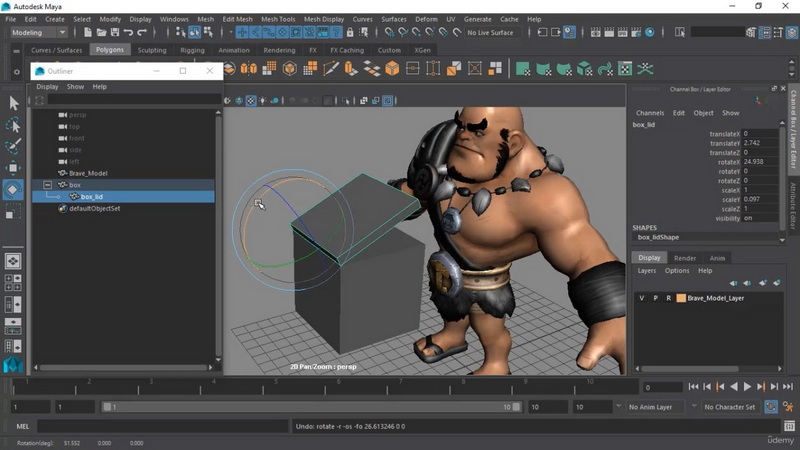800x450 pixels.
Task: Select the arrow Select tool
Action: pyautogui.click(x=13, y=103)
